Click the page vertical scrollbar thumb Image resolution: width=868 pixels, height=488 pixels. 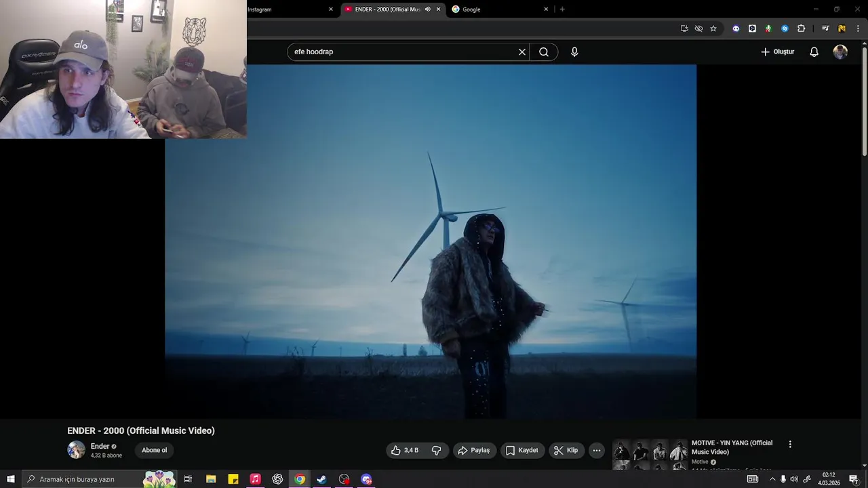pos(865,102)
